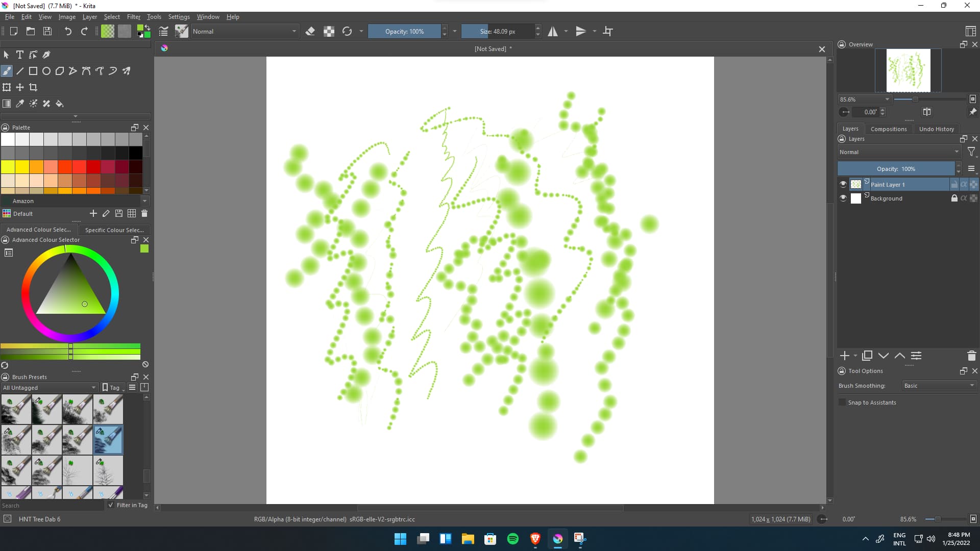Screen dimensions: 980x551
Task: Select the Crop tool
Action: point(33,87)
